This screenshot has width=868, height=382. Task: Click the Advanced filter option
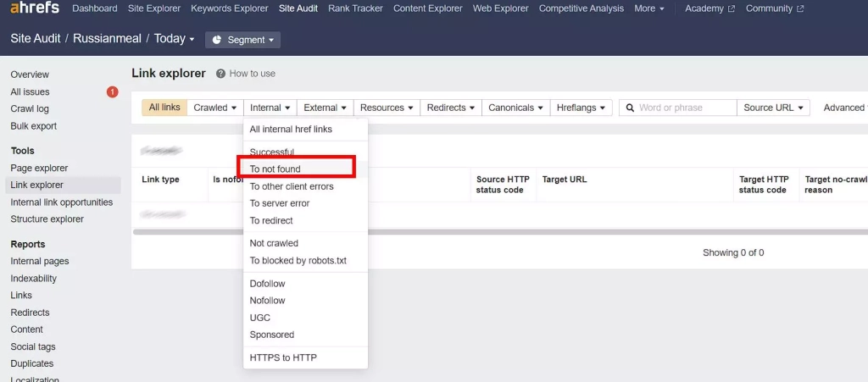pyautogui.click(x=845, y=108)
